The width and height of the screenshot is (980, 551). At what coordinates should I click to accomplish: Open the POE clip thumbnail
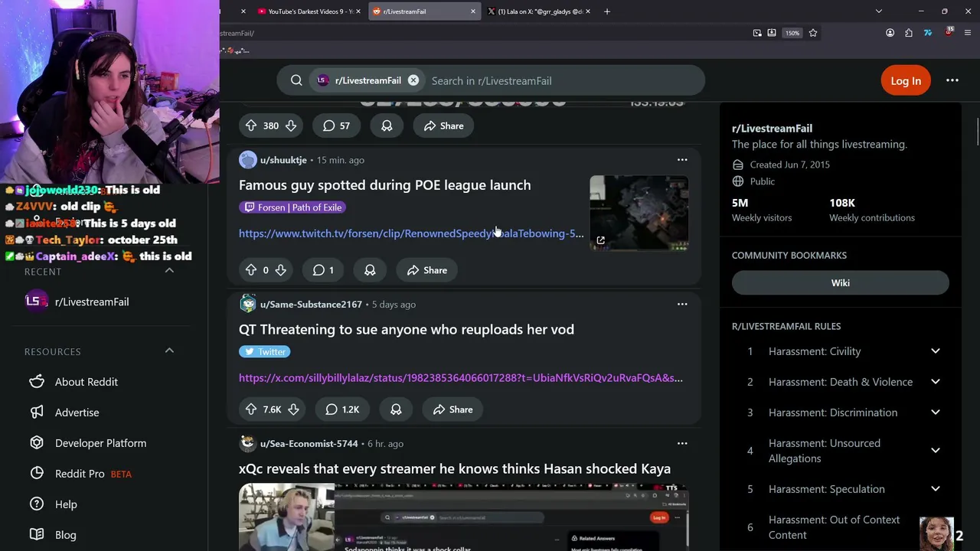click(x=639, y=213)
